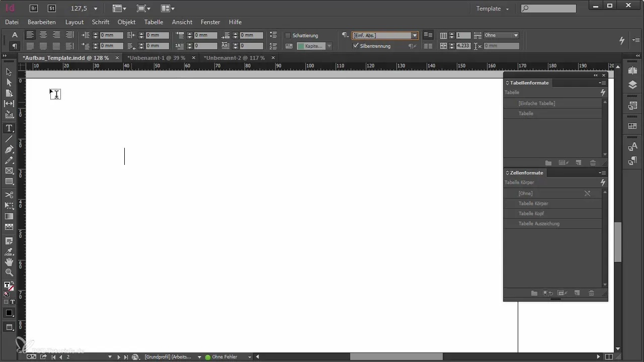Click the green shading color swatch

[x=301, y=46]
